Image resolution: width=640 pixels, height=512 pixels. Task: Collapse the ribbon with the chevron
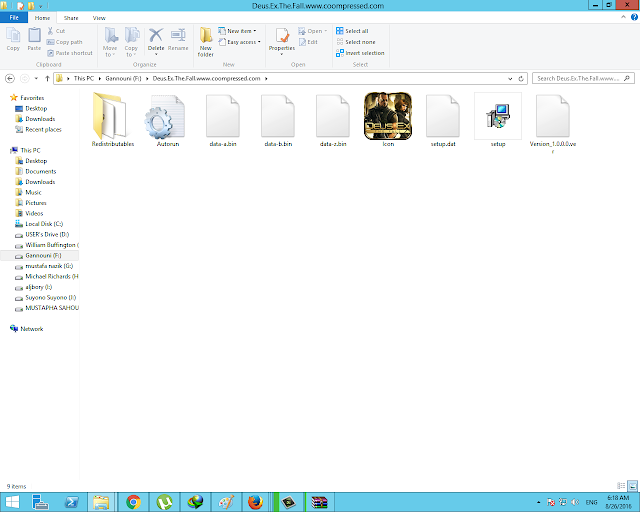[623, 17]
